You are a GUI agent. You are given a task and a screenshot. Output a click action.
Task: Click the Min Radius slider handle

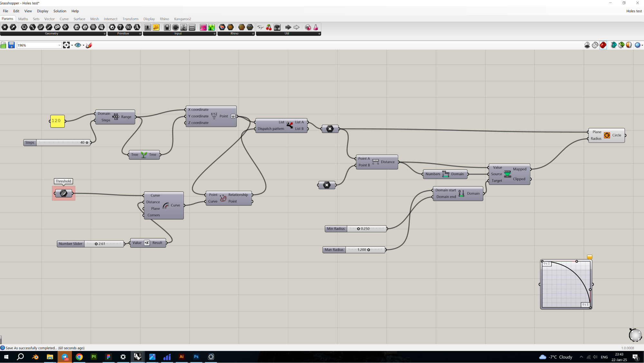point(358,229)
